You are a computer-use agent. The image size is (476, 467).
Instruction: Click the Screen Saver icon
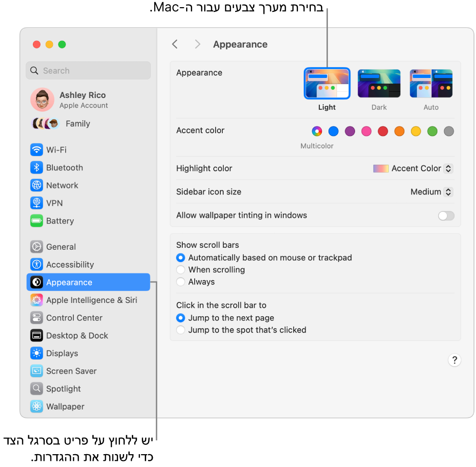37,371
